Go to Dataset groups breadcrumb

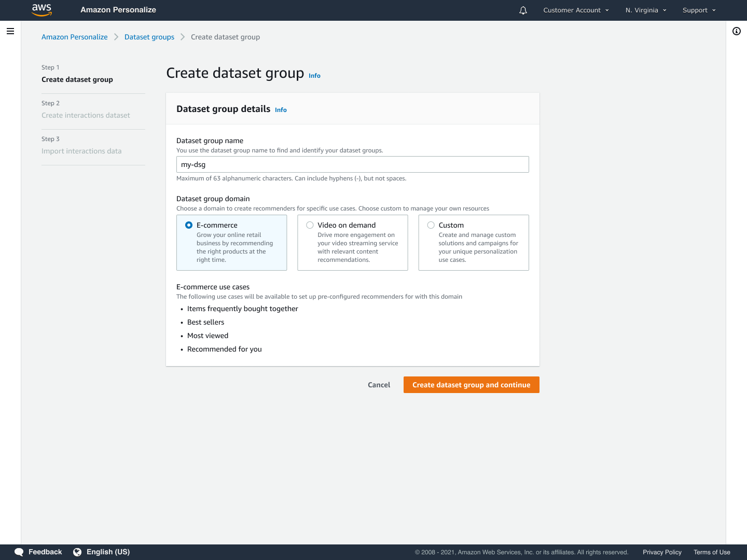click(149, 37)
